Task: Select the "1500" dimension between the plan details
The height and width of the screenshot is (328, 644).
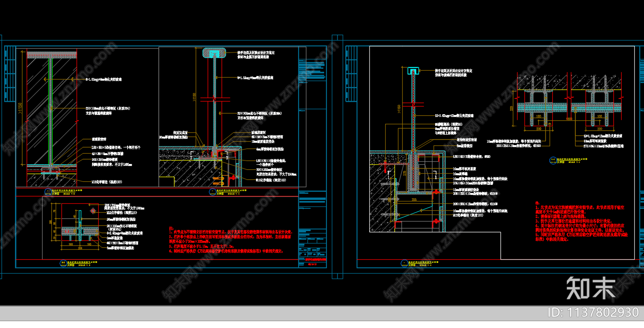Action: 569,119
